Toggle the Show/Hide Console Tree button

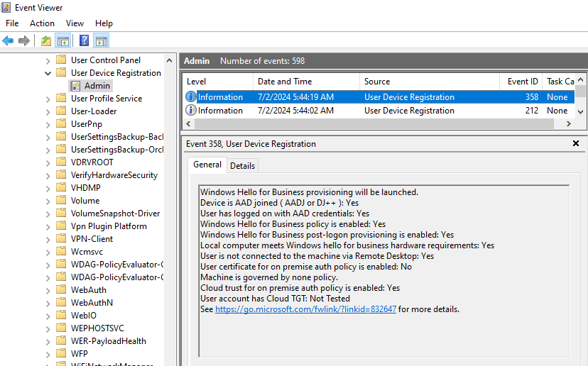pos(63,40)
